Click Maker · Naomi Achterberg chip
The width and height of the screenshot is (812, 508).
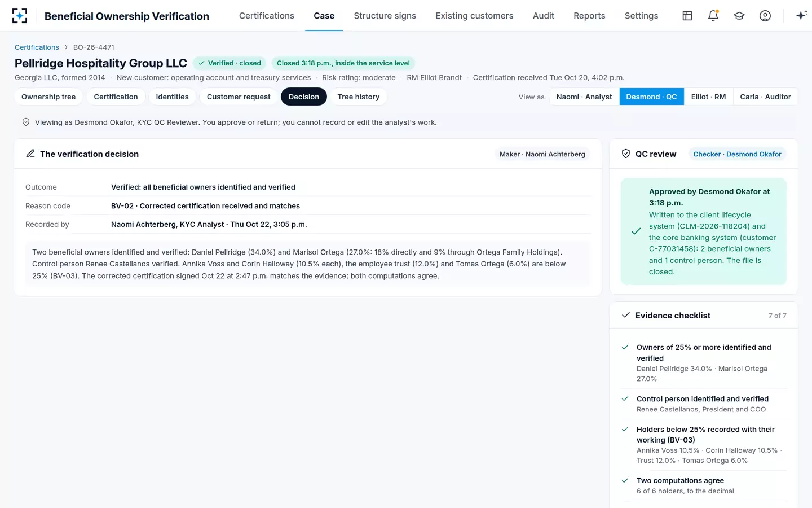pyautogui.click(x=542, y=154)
